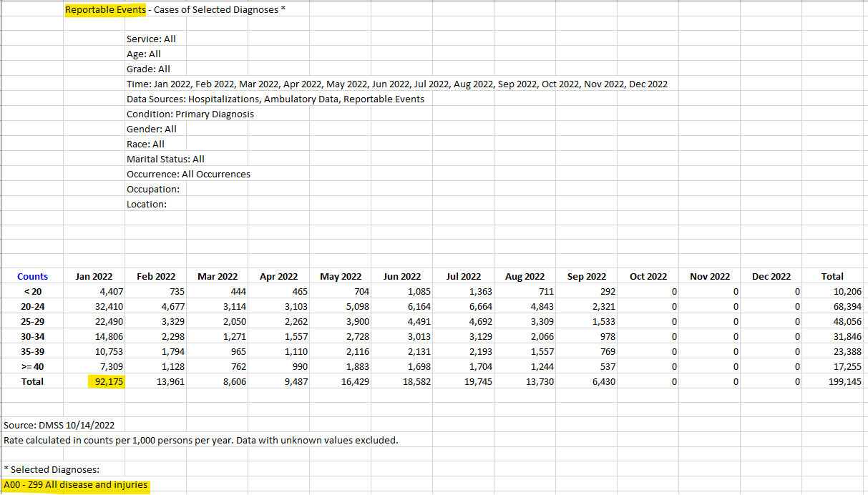Select the < 20 age row label
Screen dimensions: 868x495
click(x=33, y=291)
